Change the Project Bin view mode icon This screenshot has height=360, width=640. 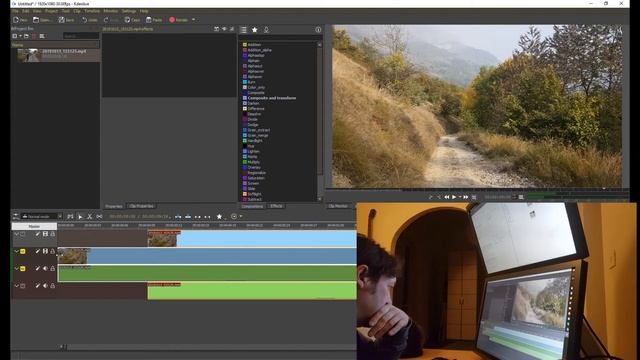[x=42, y=36]
